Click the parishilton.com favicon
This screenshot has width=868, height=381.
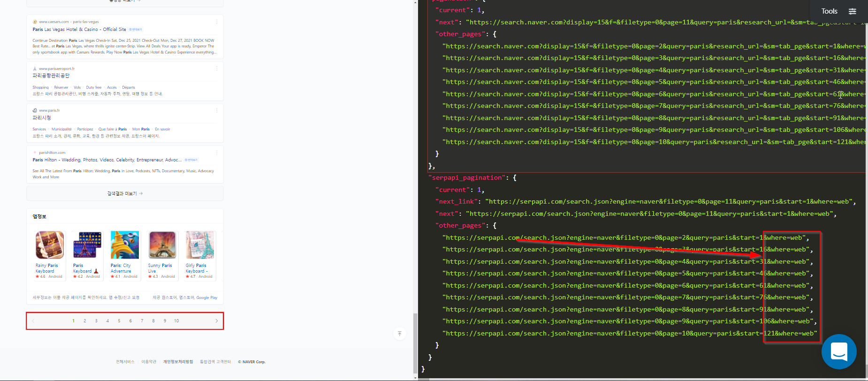[x=35, y=152]
